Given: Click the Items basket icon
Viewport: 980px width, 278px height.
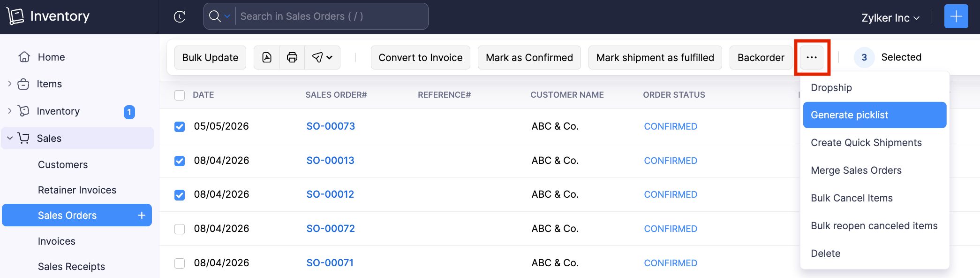Looking at the screenshot, I should 23,84.
